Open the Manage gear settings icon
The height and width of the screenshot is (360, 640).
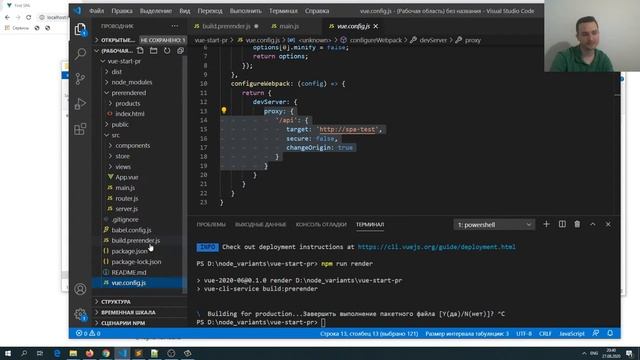tap(80, 314)
